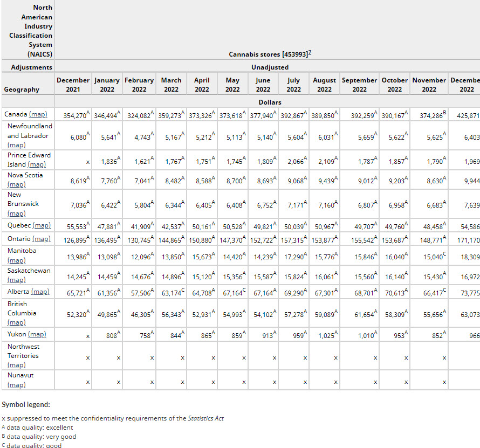Open the Prince Edward Island map link
Image resolution: width=480 pixels, height=448 pixels.
[37, 164]
